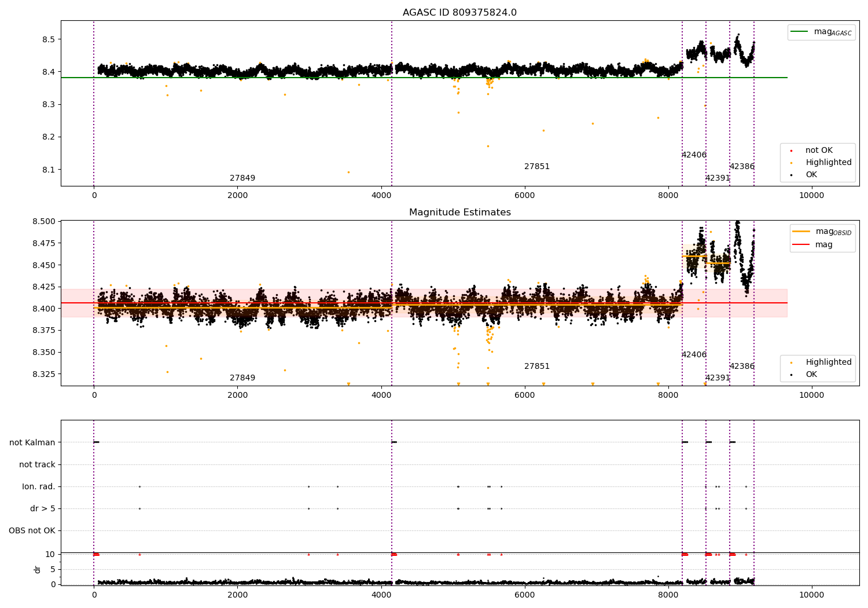Click the 'Ion. rad.' row label
This screenshot has width=868, height=608.
pos(39,487)
